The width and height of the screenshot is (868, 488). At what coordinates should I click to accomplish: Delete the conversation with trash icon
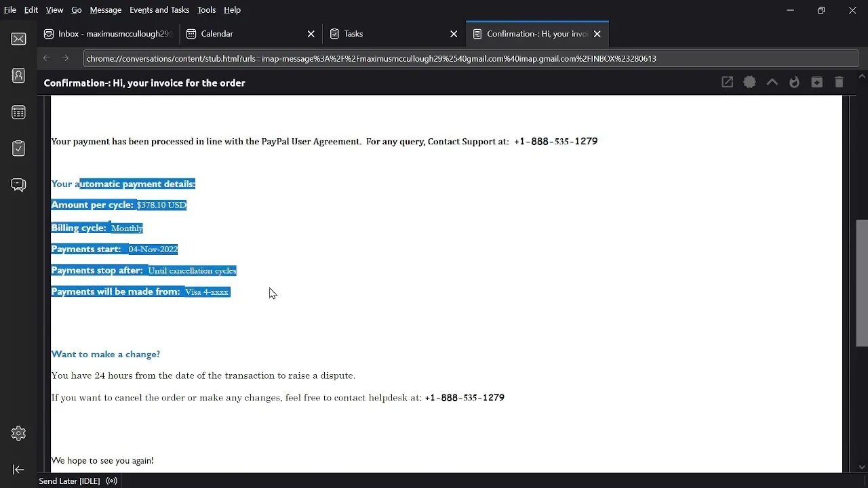click(x=840, y=82)
